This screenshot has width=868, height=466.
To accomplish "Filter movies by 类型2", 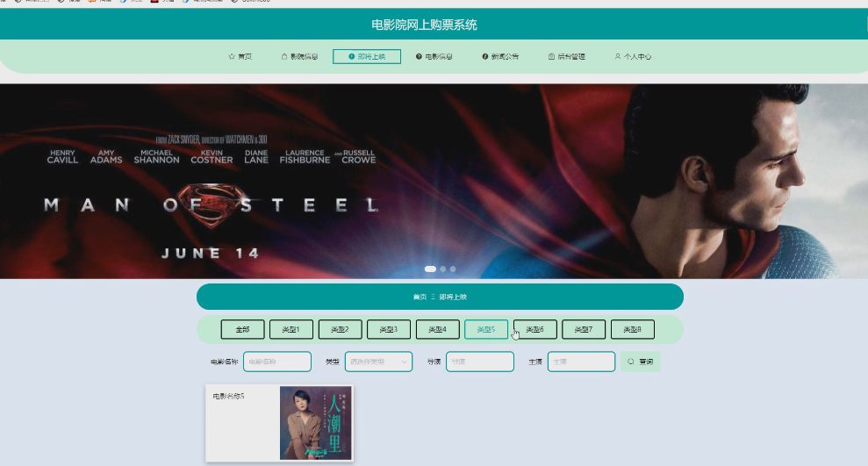I will 340,329.
